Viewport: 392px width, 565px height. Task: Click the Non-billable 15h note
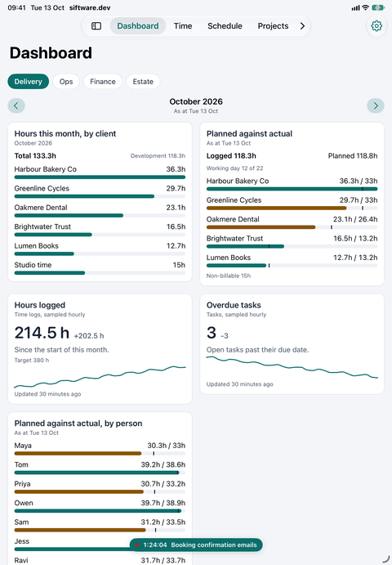(229, 276)
